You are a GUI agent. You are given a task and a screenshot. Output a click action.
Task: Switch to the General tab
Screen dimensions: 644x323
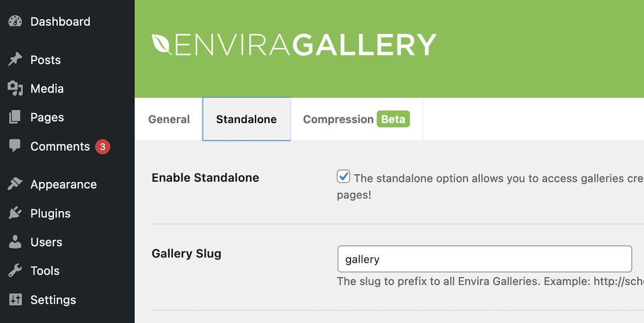click(x=169, y=119)
